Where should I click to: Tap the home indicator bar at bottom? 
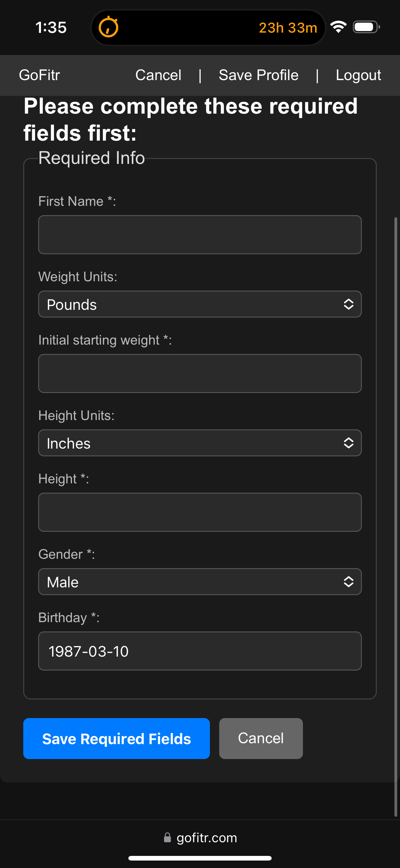pos(200,857)
